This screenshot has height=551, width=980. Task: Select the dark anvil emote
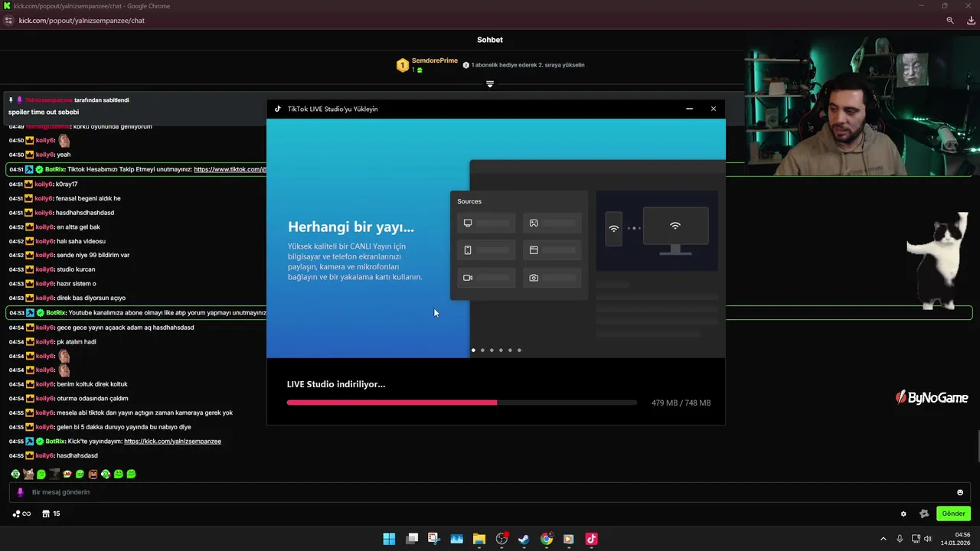(54, 474)
